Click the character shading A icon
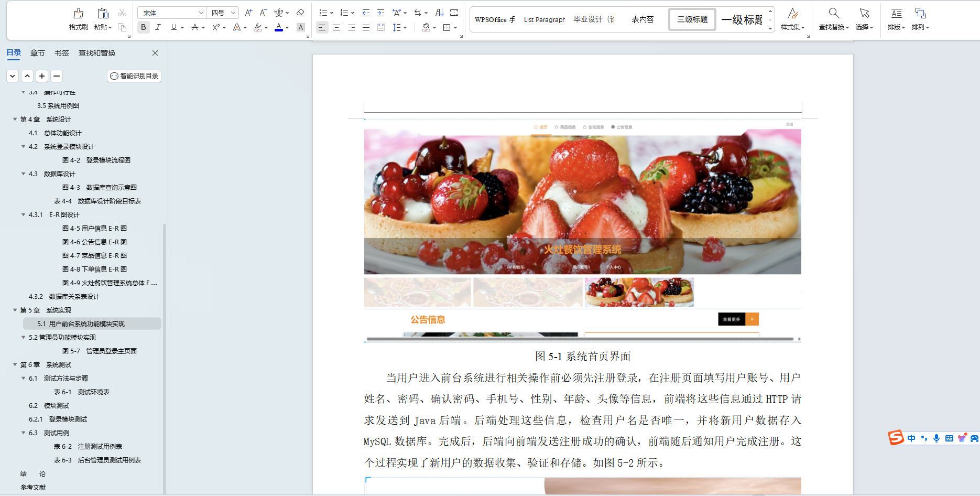Viewport: 980px width, 496px height. pyautogui.click(x=301, y=27)
